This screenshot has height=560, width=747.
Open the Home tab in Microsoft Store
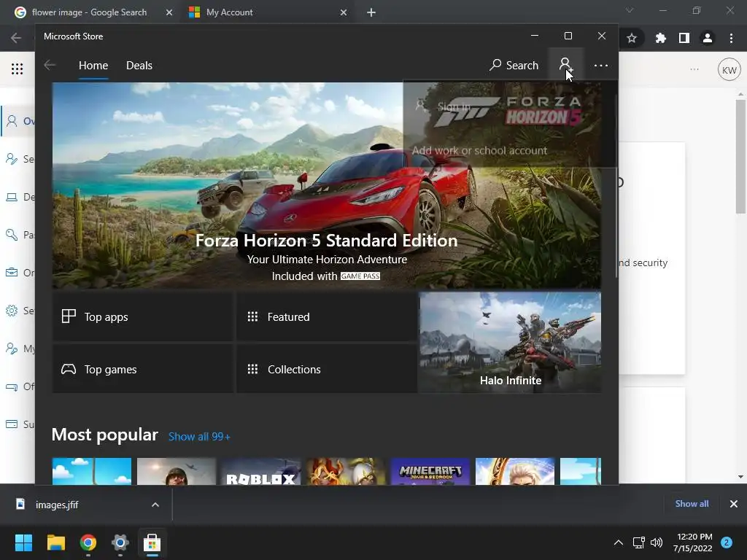[x=93, y=65]
